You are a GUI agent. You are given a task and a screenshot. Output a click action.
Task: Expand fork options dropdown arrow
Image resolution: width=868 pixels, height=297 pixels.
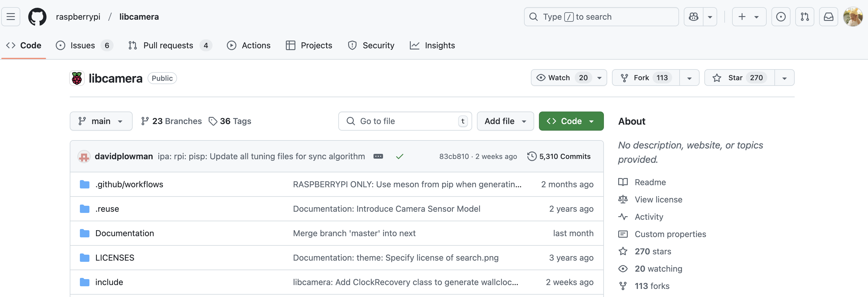pyautogui.click(x=689, y=78)
